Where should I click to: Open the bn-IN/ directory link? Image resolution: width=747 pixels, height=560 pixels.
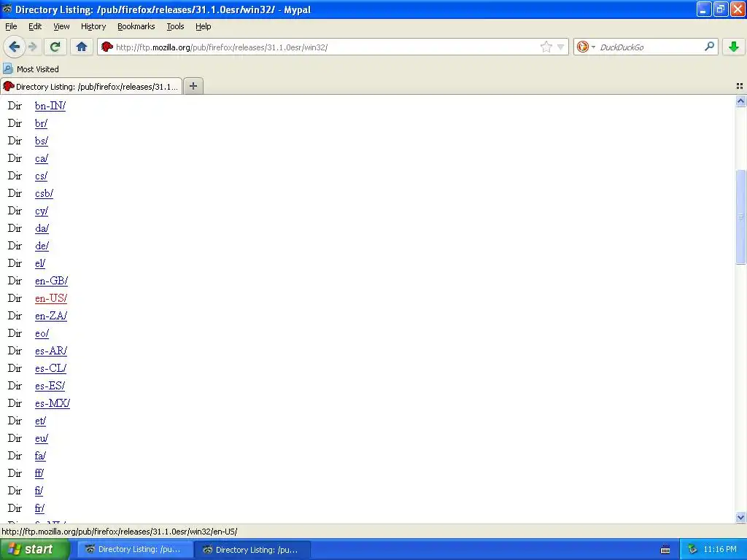[x=50, y=106]
